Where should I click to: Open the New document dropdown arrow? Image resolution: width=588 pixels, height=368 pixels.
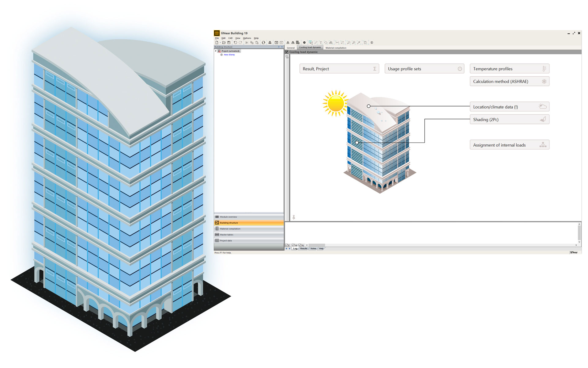click(220, 43)
